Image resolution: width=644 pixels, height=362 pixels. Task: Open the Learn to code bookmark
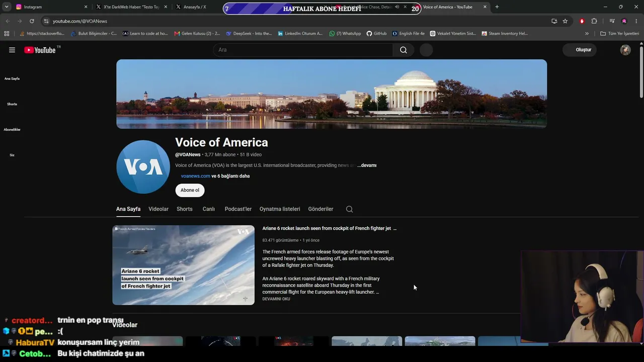[145, 34]
